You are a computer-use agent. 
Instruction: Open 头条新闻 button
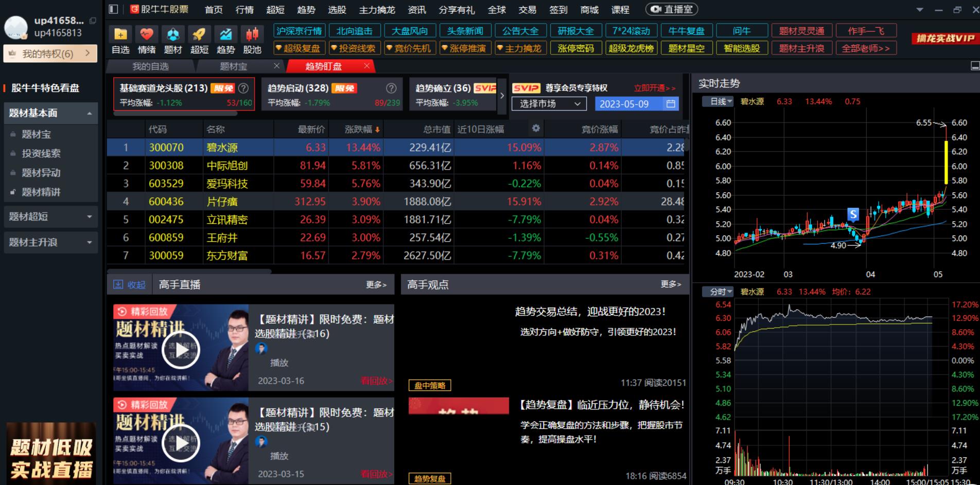pyautogui.click(x=465, y=31)
